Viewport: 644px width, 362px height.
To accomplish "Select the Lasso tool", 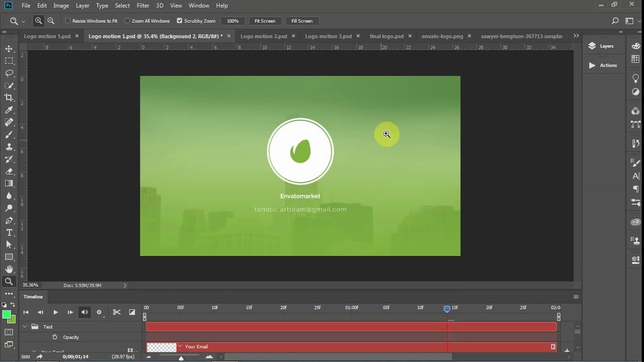I will (x=9, y=73).
